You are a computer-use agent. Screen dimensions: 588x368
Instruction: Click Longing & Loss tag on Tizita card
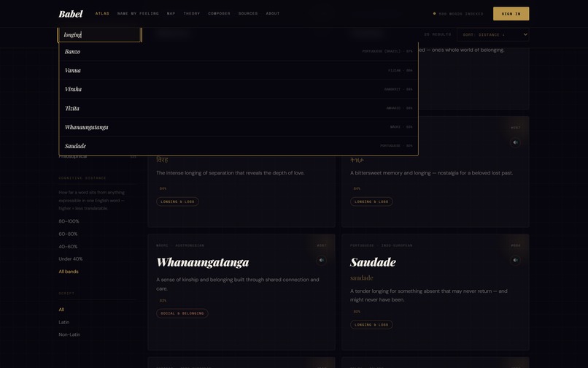coord(371,202)
